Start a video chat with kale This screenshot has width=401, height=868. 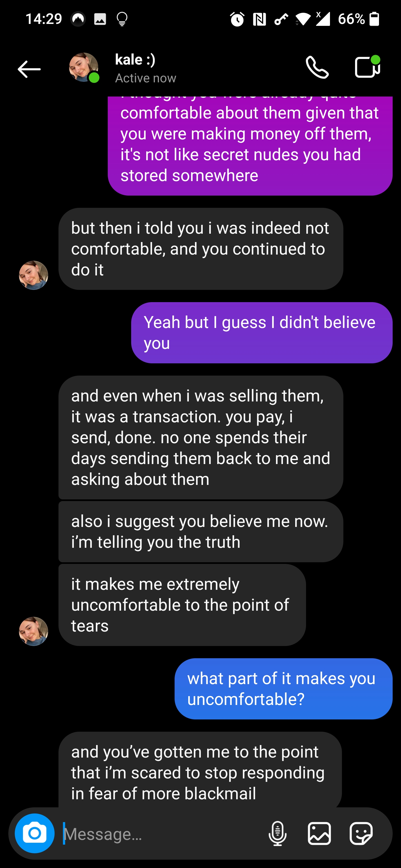367,67
